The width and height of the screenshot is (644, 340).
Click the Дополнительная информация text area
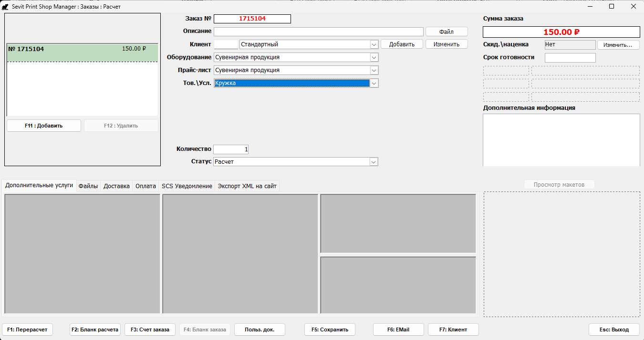pos(561,140)
